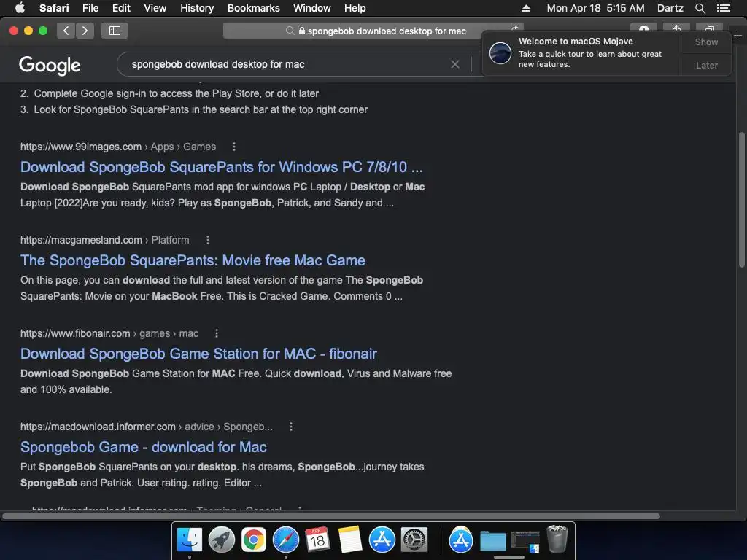Open options dots for fibonair.com result
Screen dimensions: 747x560
(x=216, y=333)
